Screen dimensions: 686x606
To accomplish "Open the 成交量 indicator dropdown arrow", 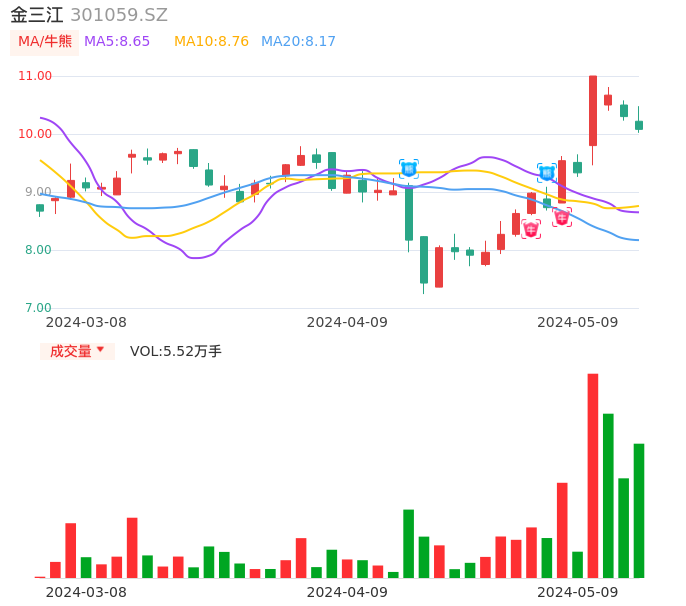I will click(100, 350).
